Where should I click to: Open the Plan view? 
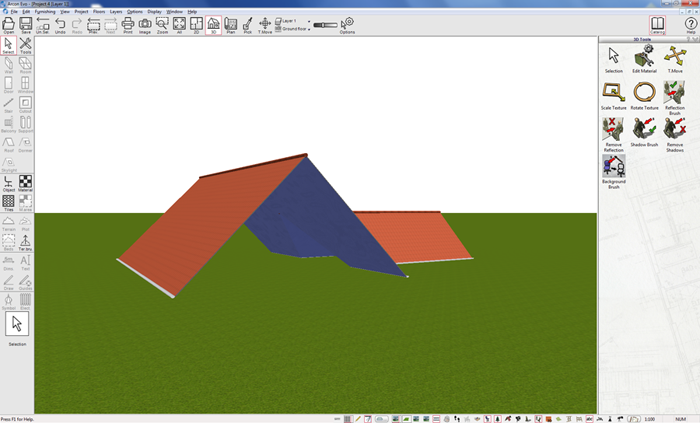[230, 25]
